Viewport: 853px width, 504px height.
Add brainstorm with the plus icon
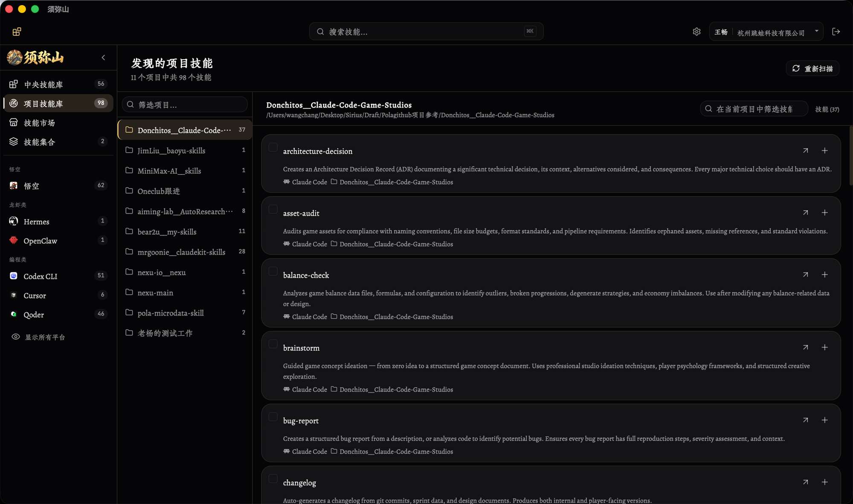click(x=825, y=347)
